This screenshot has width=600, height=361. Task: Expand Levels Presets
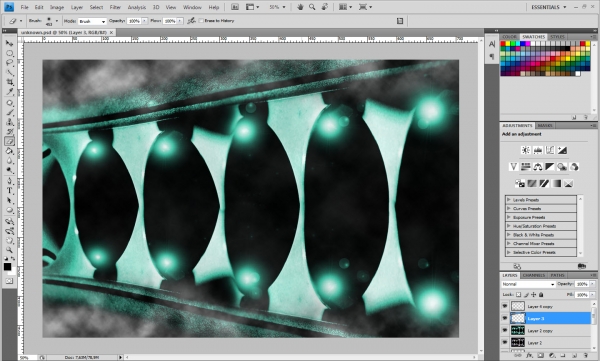[x=509, y=199]
